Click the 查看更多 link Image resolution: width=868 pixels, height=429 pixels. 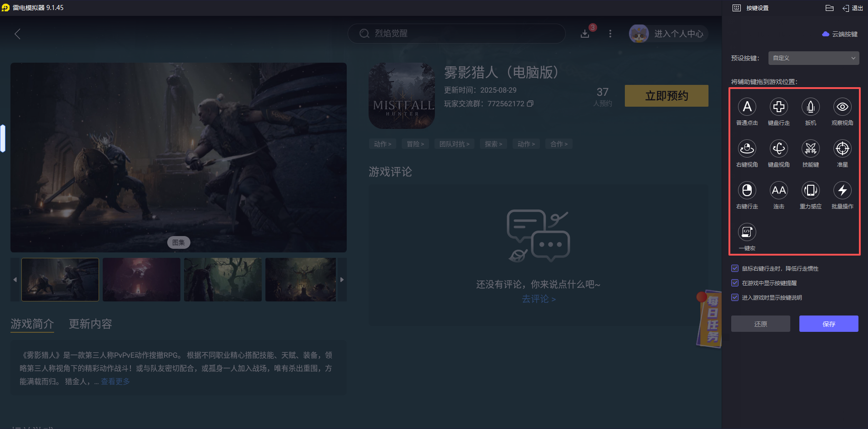coord(115,381)
